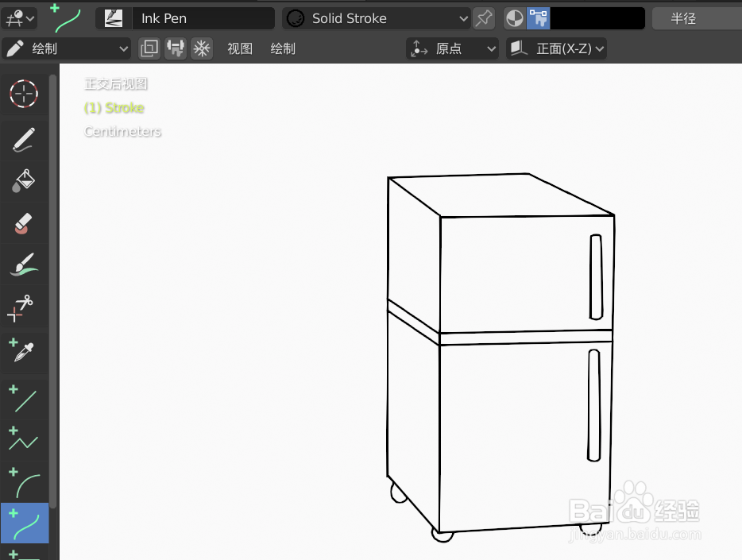Edit the Ink Pen brush name field
This screenshot has width=742, height=560.
(x=203, y=18)
